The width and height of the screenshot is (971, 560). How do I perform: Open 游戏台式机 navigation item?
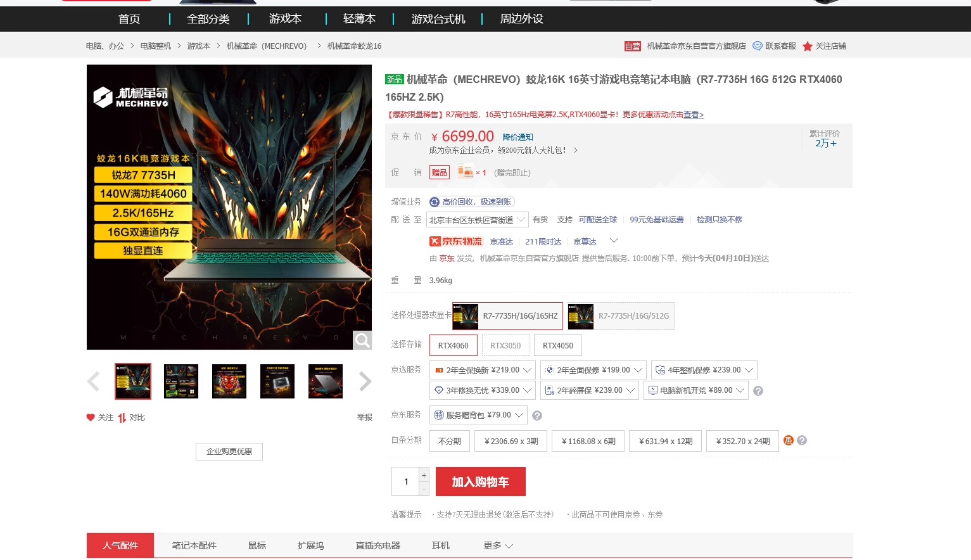click(438, 19)
